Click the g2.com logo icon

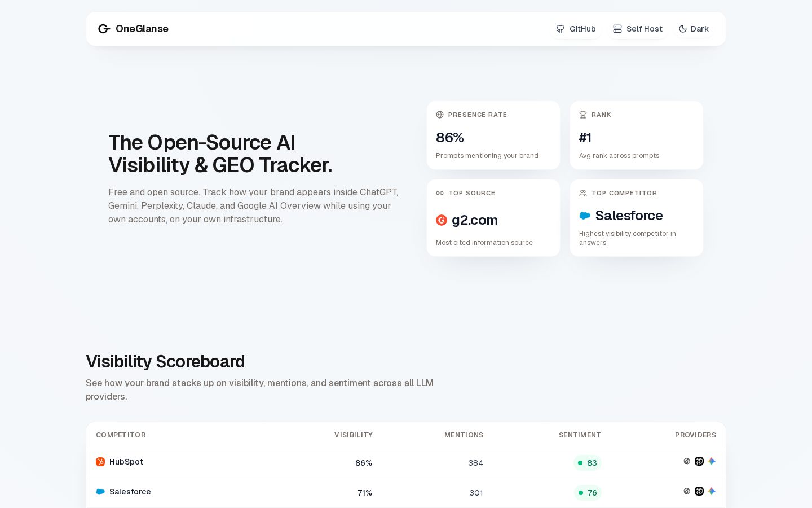pos(442,220)
